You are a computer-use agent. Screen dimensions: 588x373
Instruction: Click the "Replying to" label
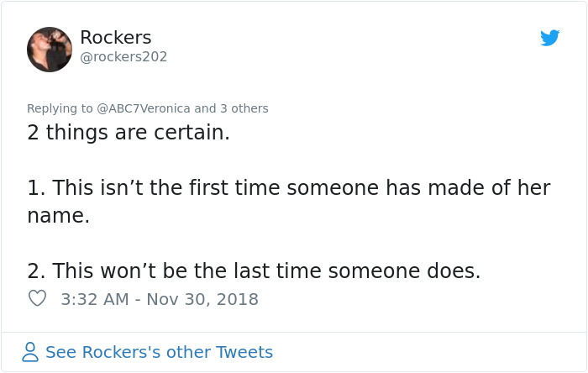(x=60, y=108)
